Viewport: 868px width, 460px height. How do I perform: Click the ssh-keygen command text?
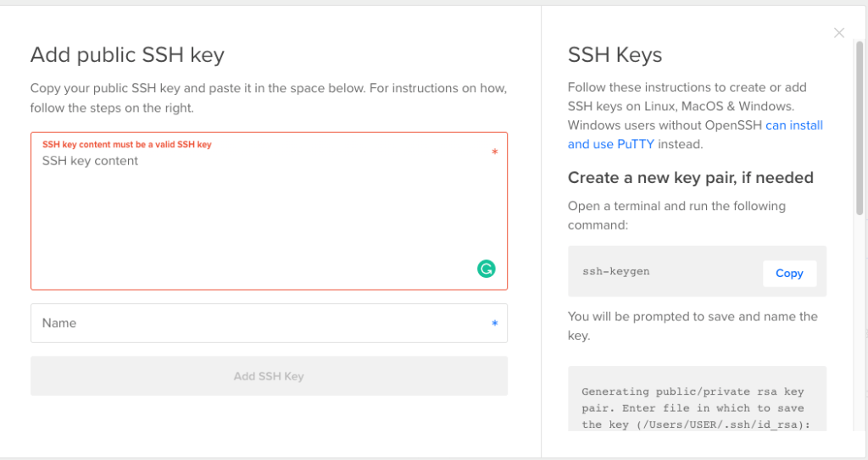[616, 272]
